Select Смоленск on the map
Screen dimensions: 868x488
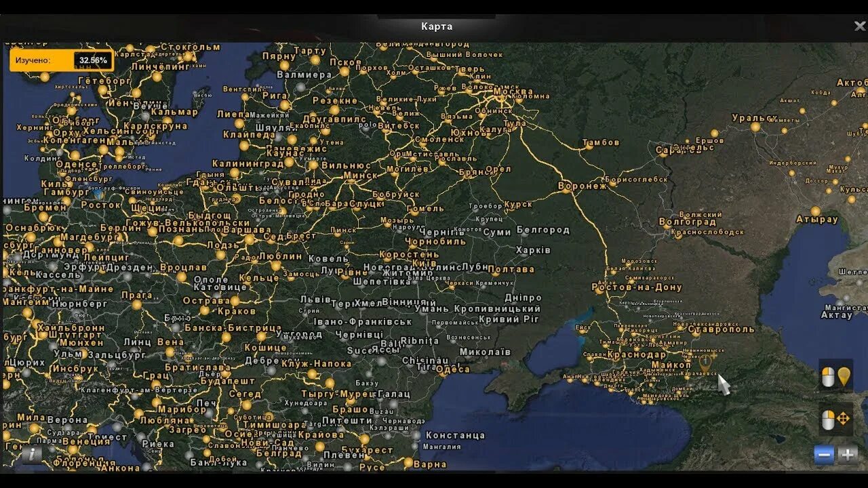pyautogui.click(x=439, y=139)
